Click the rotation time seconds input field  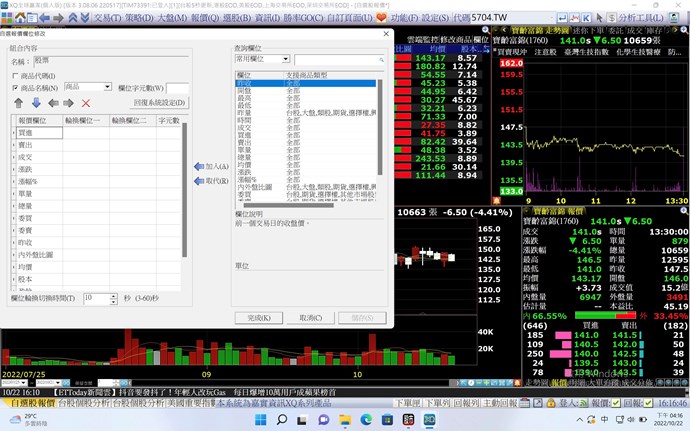[x=95, y=298]
